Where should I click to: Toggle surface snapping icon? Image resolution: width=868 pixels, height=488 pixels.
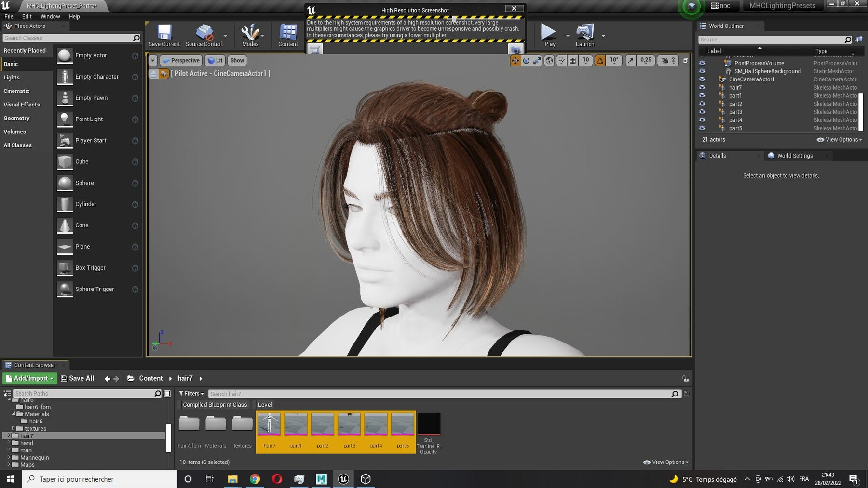click(561, 60)
